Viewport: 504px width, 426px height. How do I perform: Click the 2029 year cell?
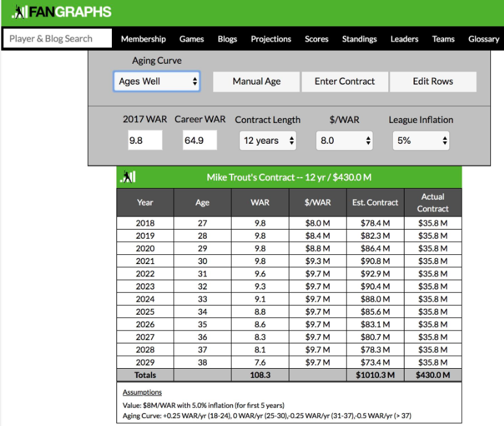tap(145, 362)
